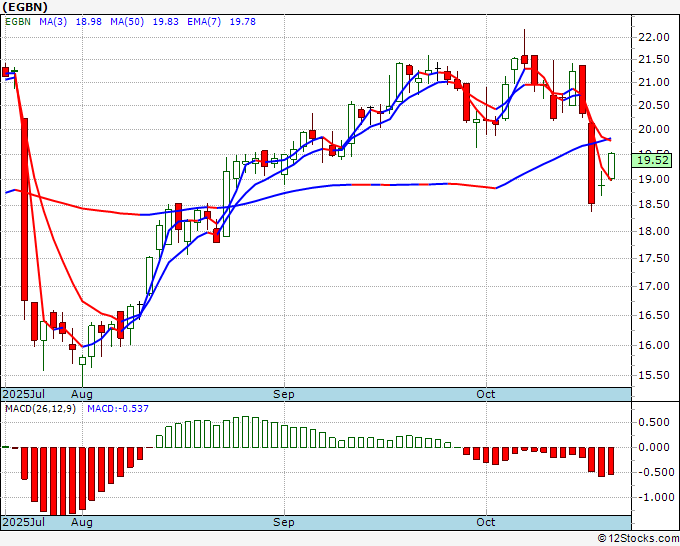Click 2025Jul on the price chart date axis

pyautogui.click(x=24, y=394)
